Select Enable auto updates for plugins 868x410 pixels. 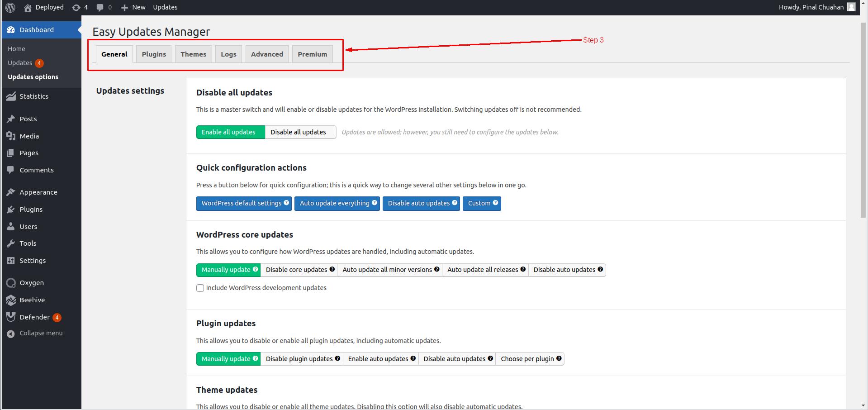point(381,359)
